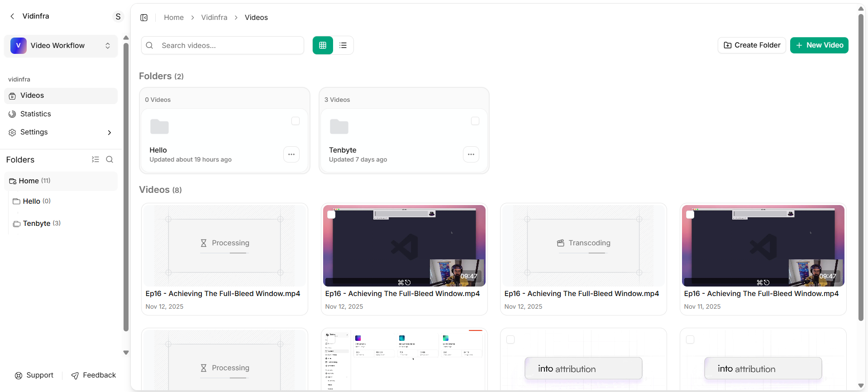Click the Hello folder name on card

pos(158,150)
